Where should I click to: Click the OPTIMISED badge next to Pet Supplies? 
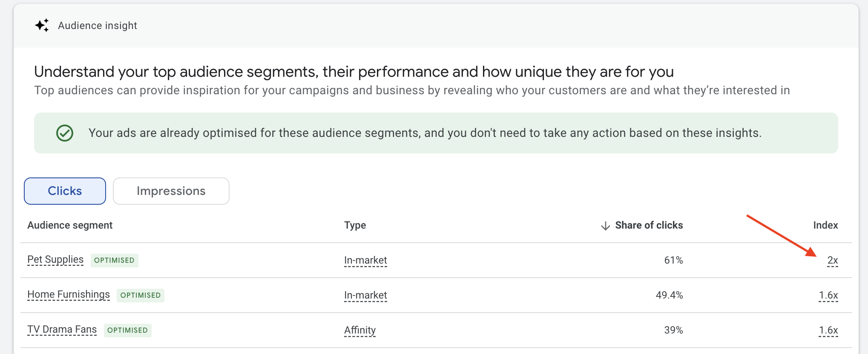pyautogui.click(x=114, y=260)
